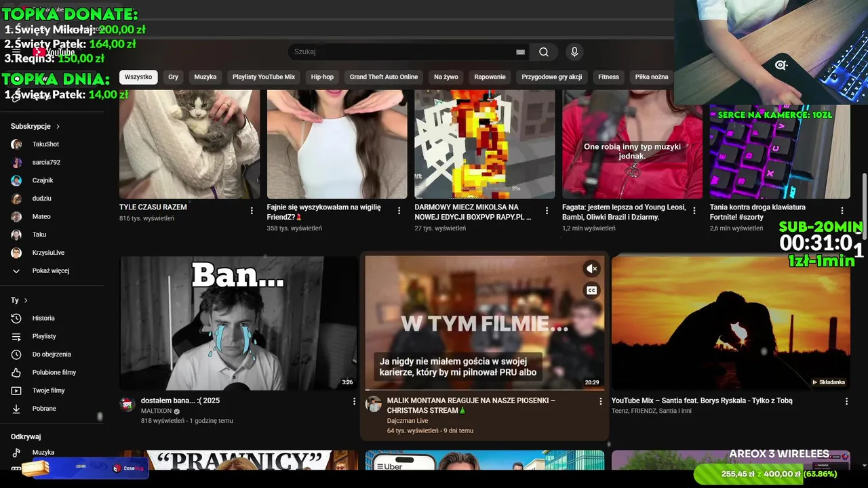Expand the Ty section header
868x488 pixels.
20,300
